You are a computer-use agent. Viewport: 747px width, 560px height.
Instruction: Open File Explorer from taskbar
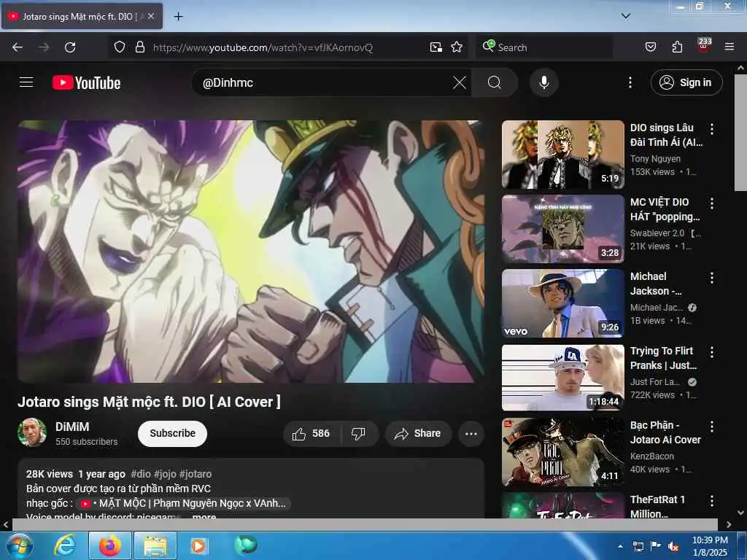pos(155,545)
